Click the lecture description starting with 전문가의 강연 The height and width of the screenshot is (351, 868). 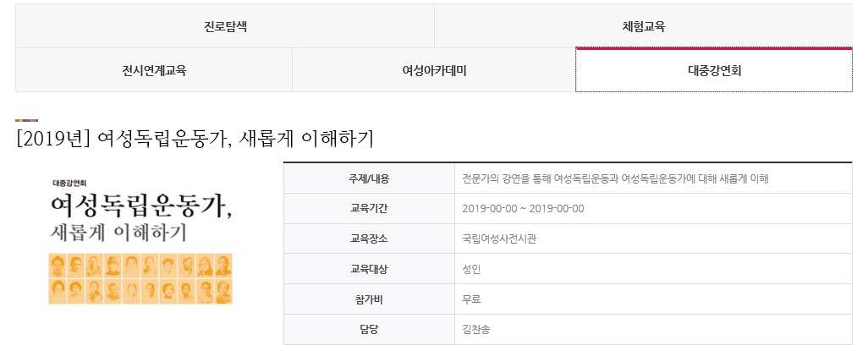click(615, 178)
